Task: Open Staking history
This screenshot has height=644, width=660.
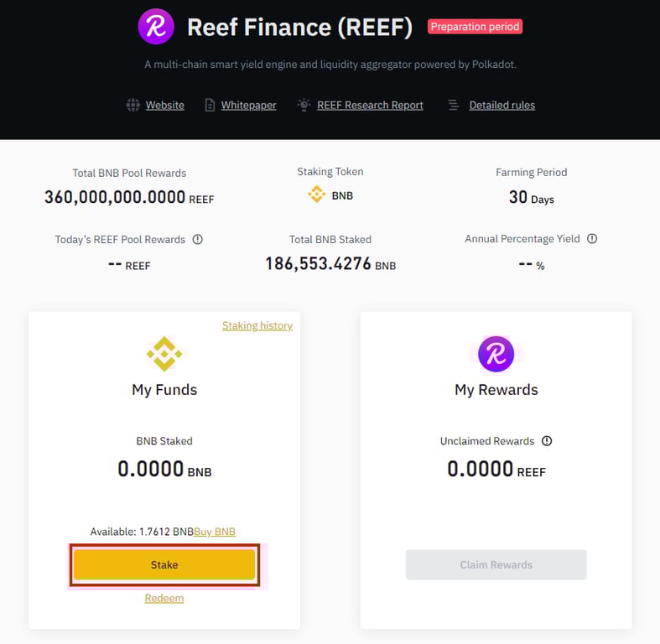Action: point(257,326)
